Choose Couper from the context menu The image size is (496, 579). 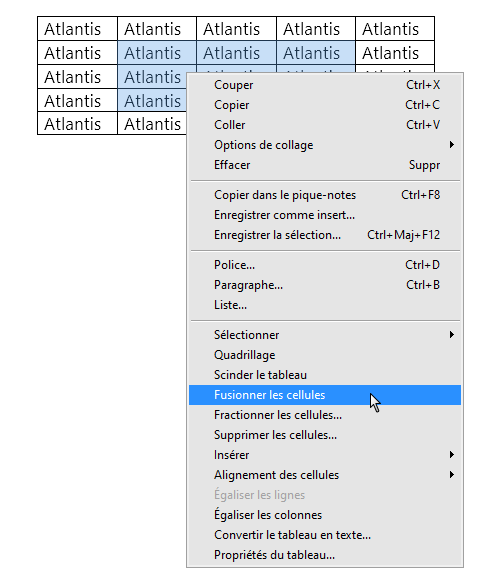[325, 85]
